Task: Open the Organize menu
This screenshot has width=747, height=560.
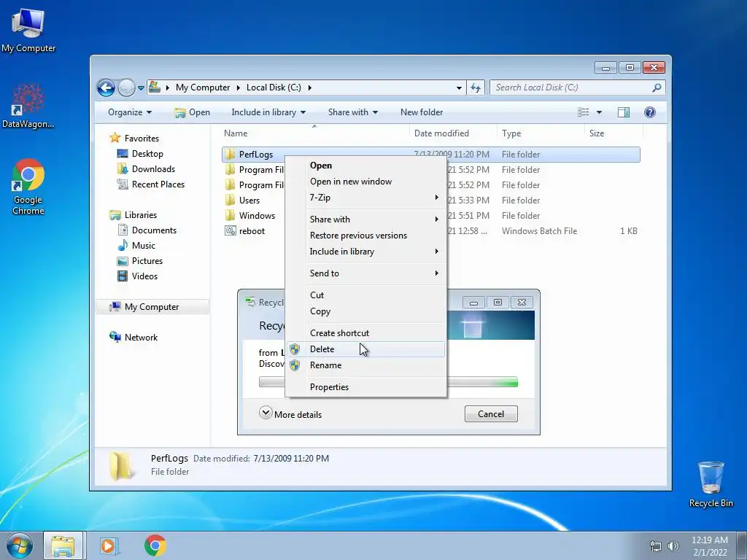Action: 130,112
